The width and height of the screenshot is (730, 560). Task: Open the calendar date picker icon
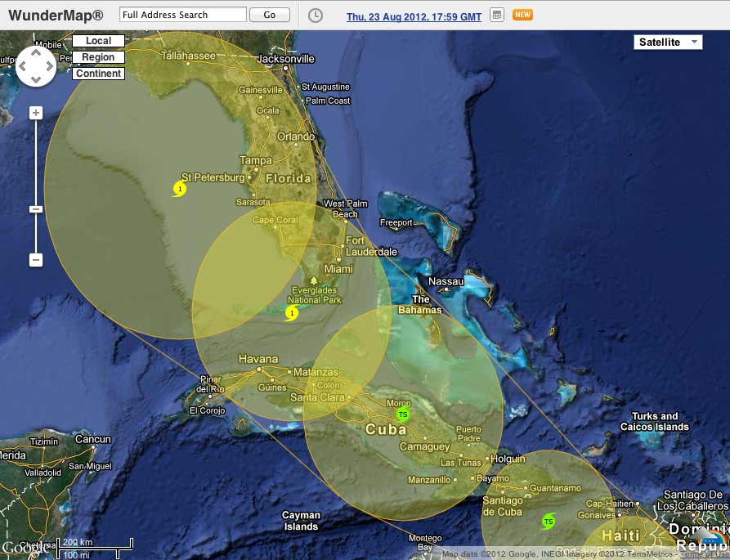pyautogui.click(x=496, y=16)
